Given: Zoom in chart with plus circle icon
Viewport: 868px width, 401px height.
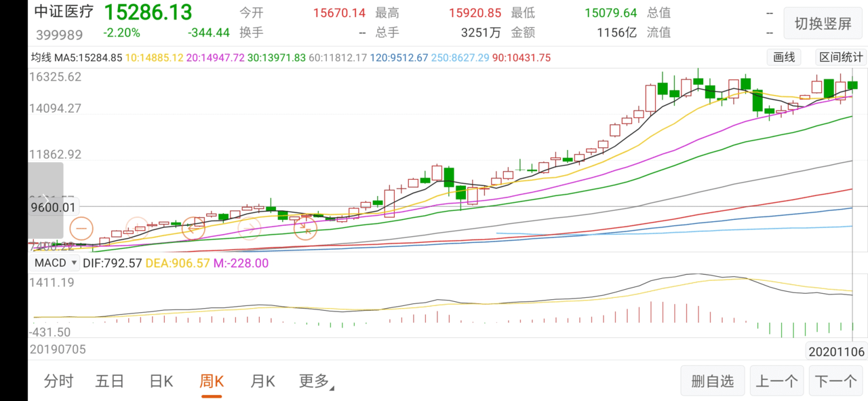Looking at the screenshot, I should point(138,229).
